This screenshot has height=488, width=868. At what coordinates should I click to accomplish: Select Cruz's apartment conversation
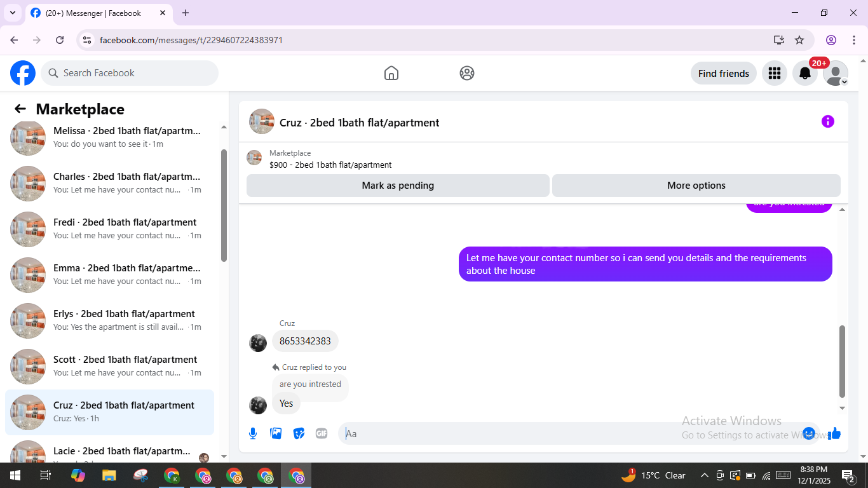coord(109,412)
